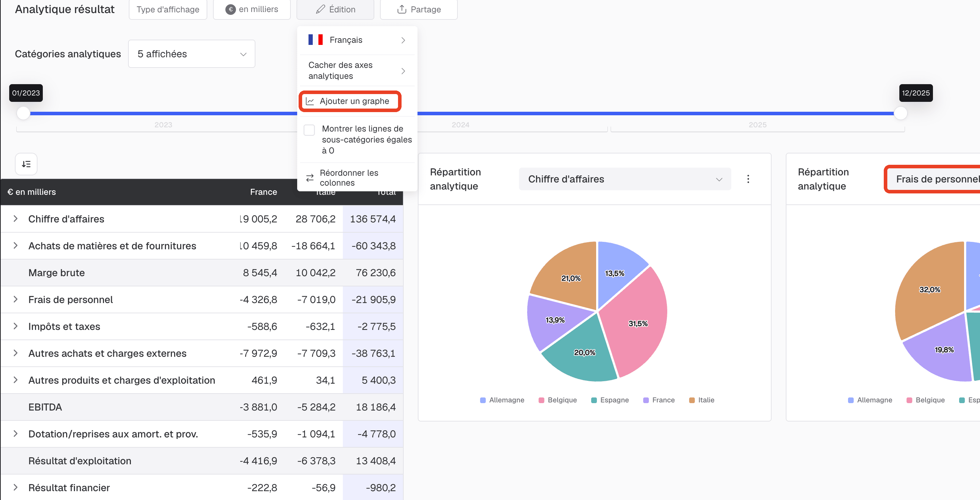Click the Édition button
This screenshot has height=500, width=980.
click(x=335, y=10)
